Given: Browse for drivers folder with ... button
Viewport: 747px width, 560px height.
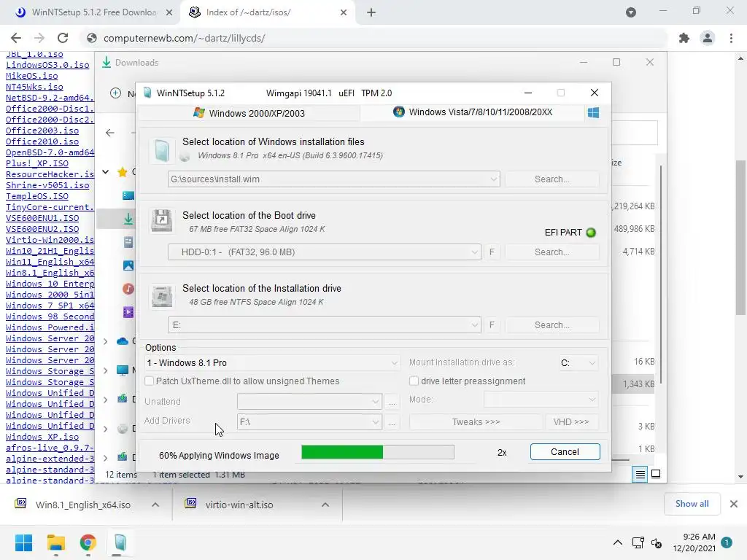Looking at the screenshot, I should 392,422.
